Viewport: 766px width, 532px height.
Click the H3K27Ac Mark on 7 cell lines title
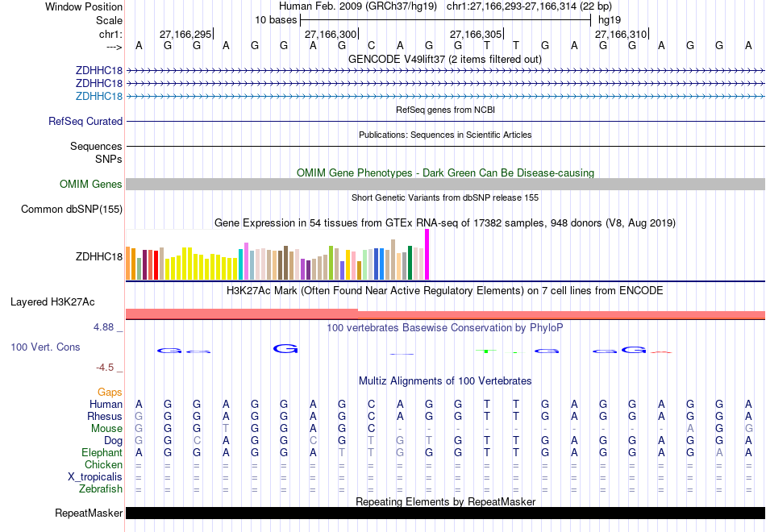point(444,291)
